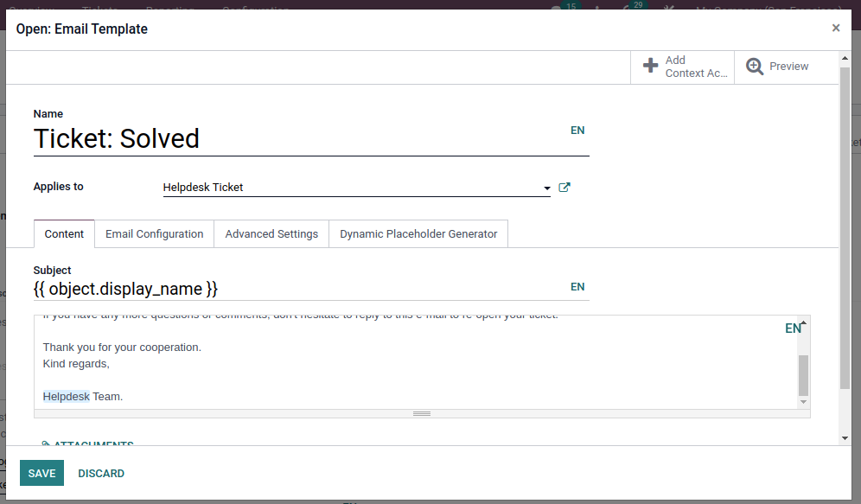This screenshot has width=861, height=504.
Task: Click the body editor resize handle
Action: (422, 414)
